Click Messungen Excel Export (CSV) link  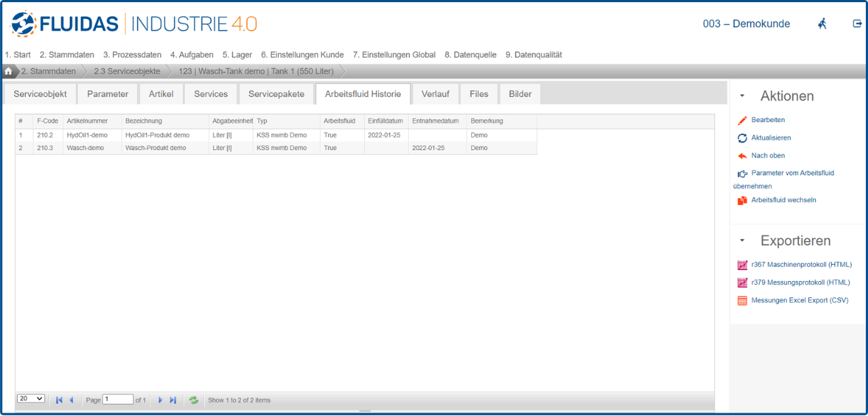pyautogui.click(x=799, y=300)
